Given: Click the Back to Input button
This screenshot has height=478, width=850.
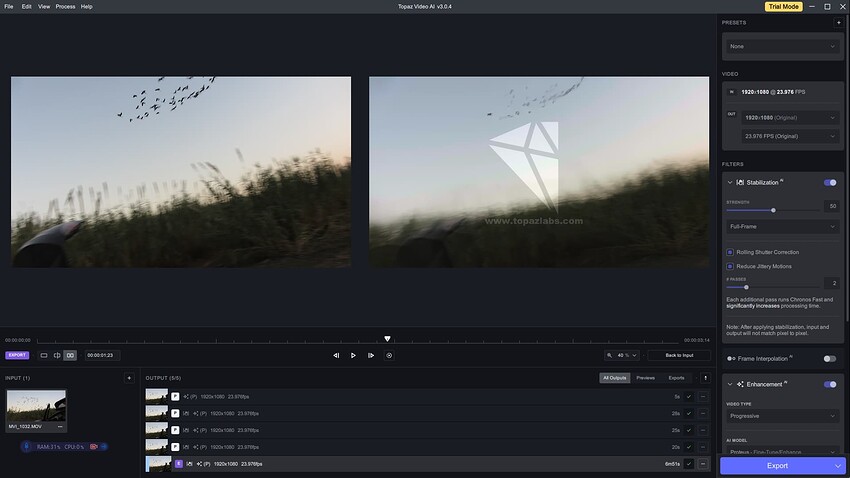Looking at the screenshot, I should coord(679,355).
